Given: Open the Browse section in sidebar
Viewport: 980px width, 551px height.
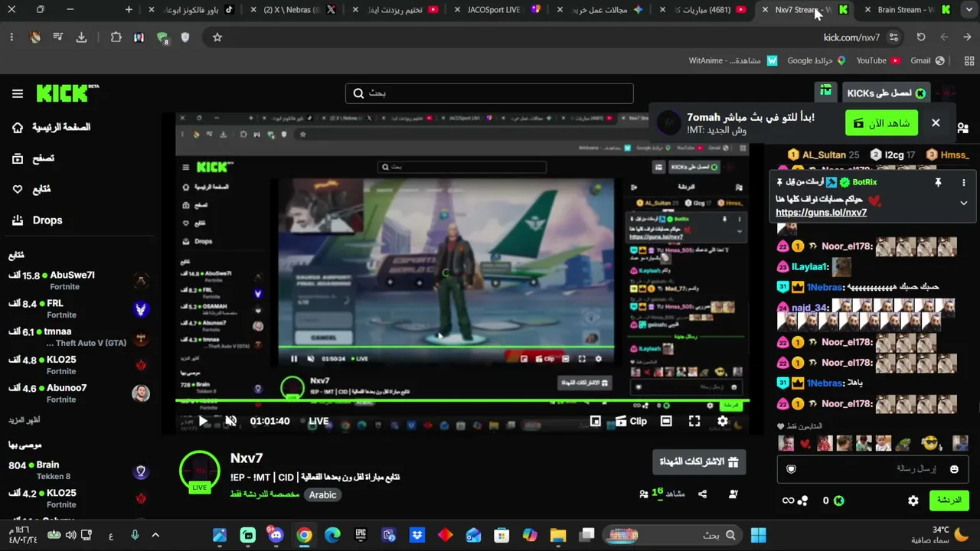Looking at the screenshot, I should click(x=33, y=158).
